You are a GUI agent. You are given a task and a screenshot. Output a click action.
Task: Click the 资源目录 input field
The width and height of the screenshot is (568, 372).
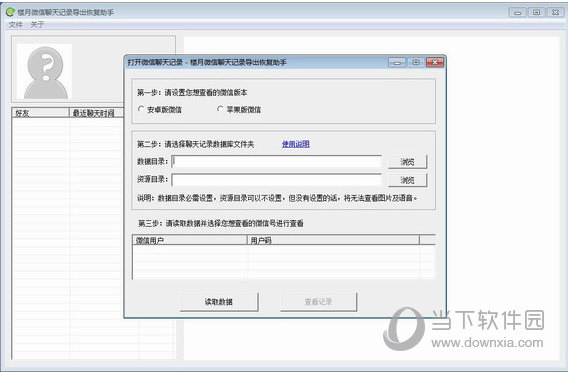[x=276, y=180]
